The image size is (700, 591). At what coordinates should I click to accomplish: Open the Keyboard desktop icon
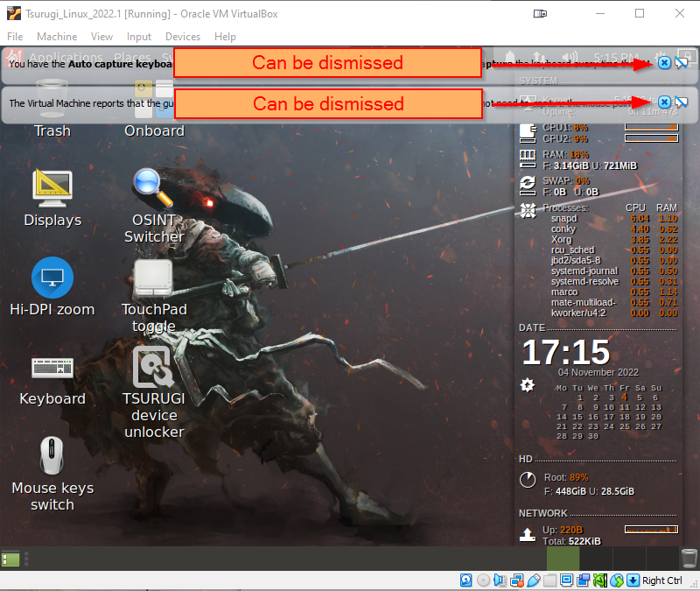click(x=52, y=381)
